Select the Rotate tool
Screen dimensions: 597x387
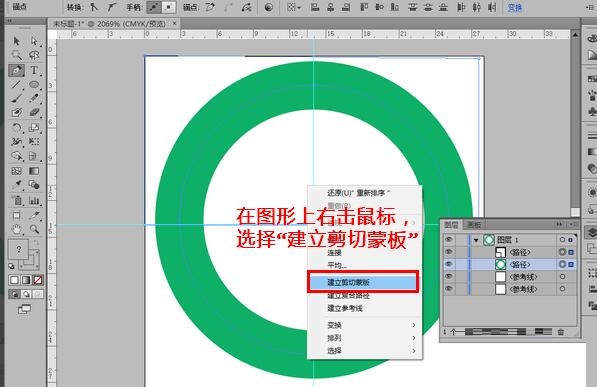pos(16,128)
